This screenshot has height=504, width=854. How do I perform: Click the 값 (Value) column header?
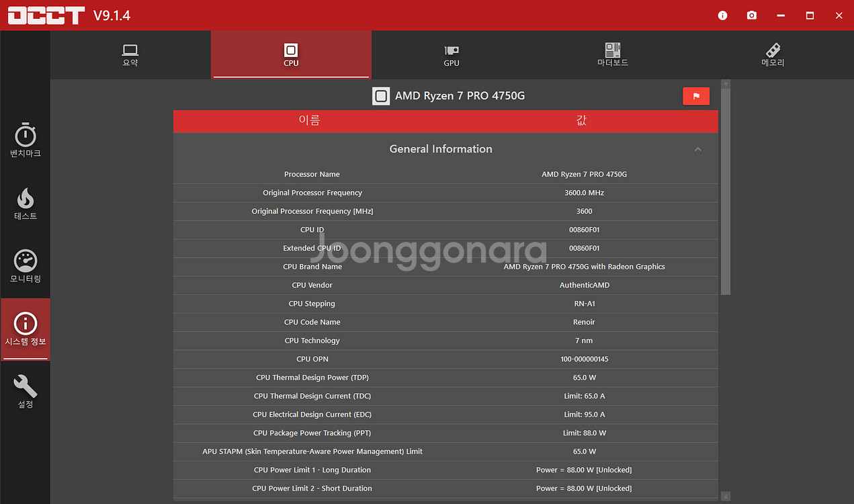(581, 120)
